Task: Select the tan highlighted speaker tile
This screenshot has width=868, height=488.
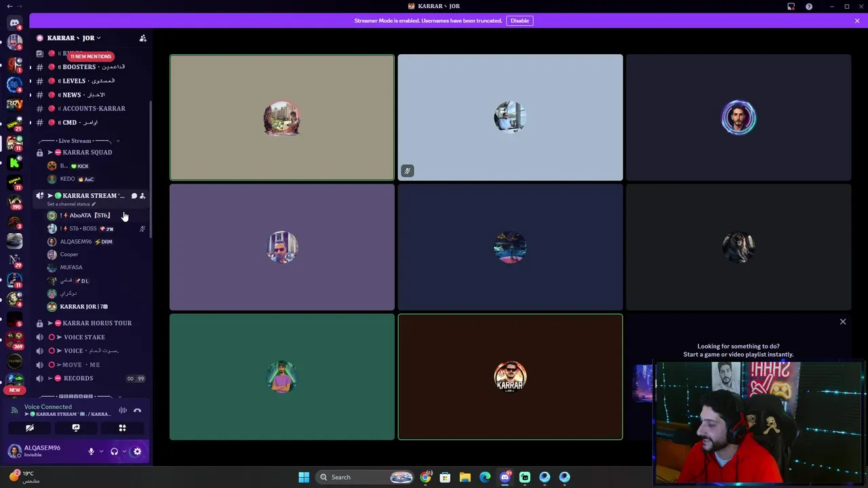Action: (x=281, y=118)
